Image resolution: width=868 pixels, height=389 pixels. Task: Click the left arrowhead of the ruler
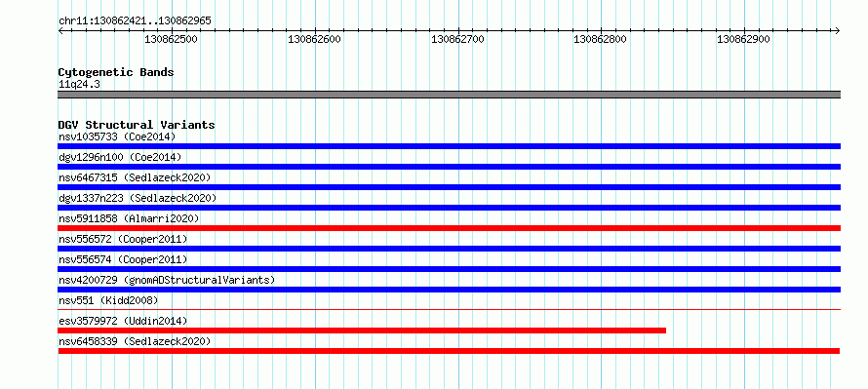tap(60, 31)
